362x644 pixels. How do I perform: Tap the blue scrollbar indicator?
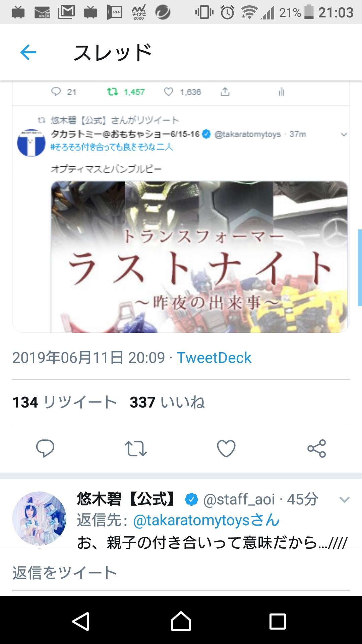360,268
